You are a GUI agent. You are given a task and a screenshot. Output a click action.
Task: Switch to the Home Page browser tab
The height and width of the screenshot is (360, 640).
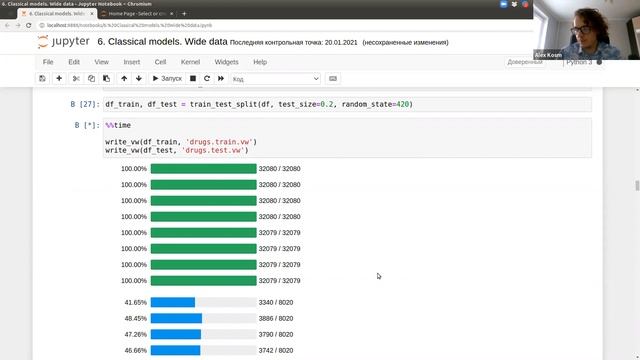pyautogui.click(x=137, y=13)
